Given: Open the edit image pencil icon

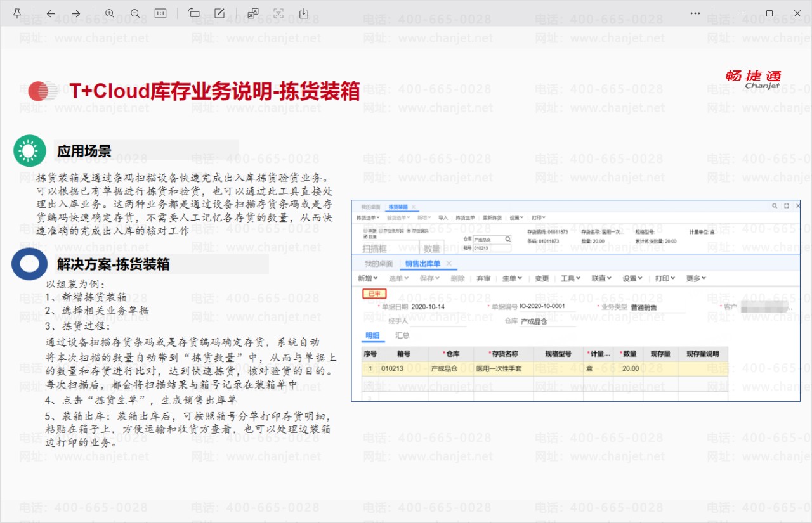Looking at the screenshot, I should (x=219, y=13).
